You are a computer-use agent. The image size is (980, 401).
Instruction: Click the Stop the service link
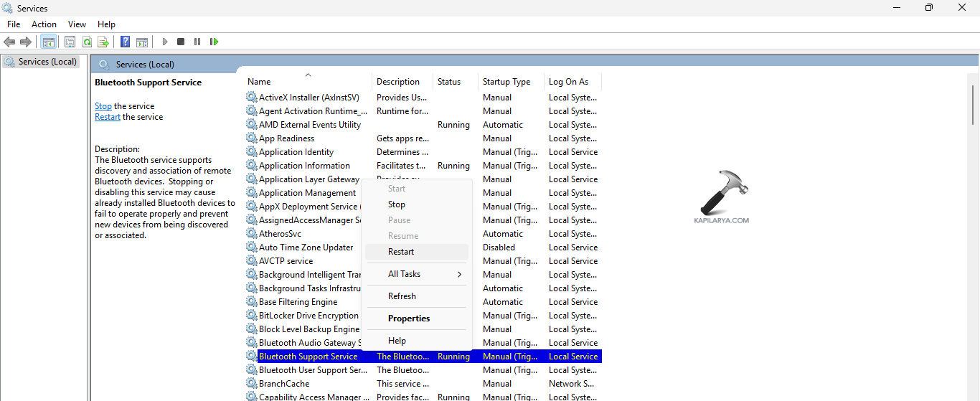tap(103, 106)
